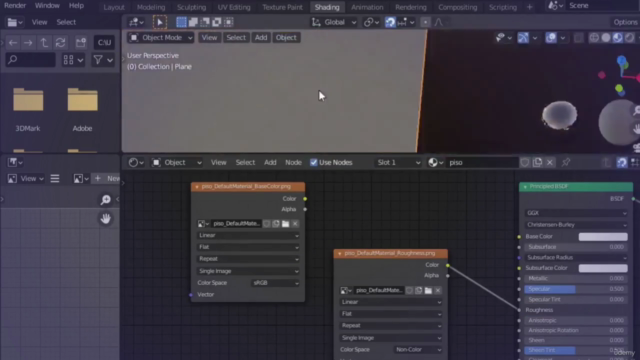Switch to material preview shading

point(618,38)
